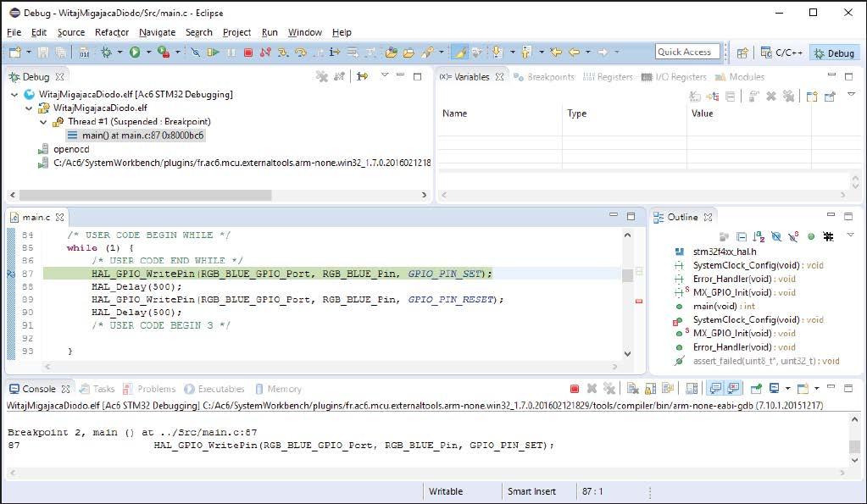Open the Debug view menu triangle
The image size is (867, 504).
385,75
